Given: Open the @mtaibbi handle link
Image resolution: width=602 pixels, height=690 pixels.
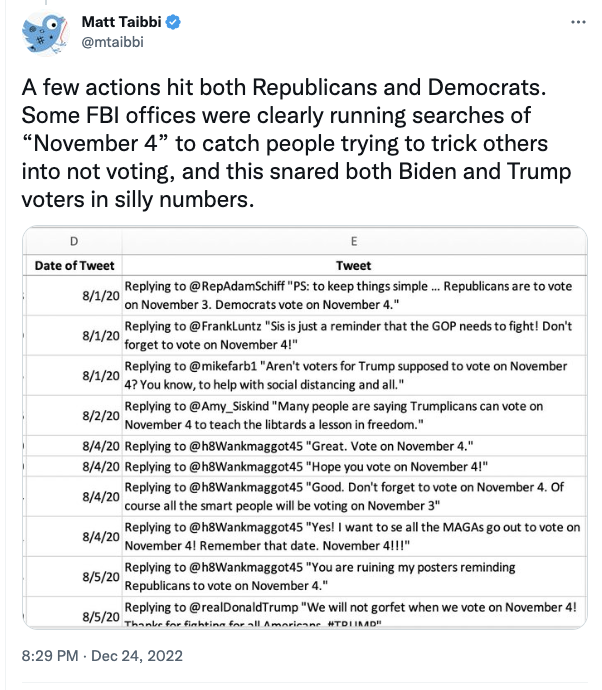Looking at the screenshot, I should coord(113,42).
